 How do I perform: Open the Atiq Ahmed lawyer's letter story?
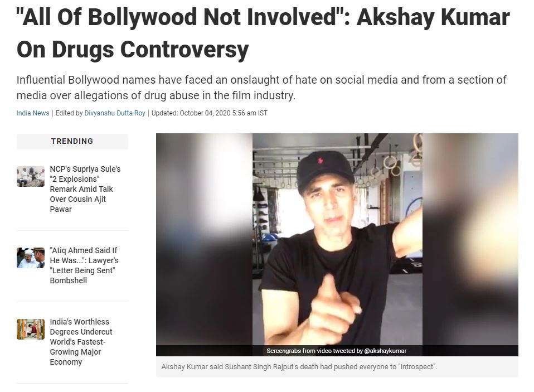pyautogui.click(x=84, y=265)
